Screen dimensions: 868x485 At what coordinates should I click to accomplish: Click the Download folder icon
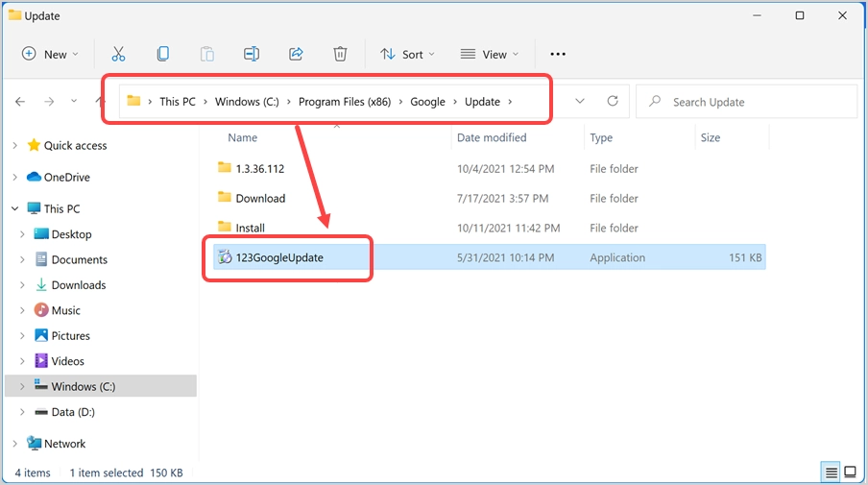tap(224, 197)
